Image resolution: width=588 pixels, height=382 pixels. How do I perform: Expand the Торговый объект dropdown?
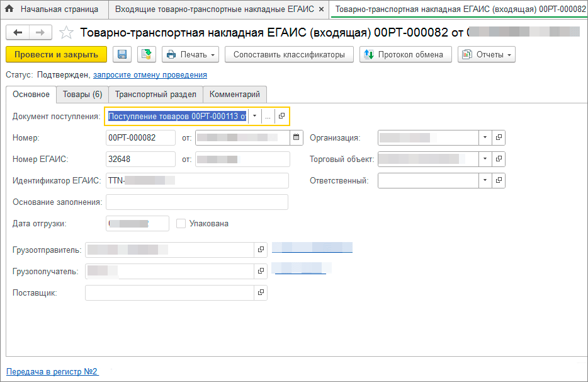point(485,159)
